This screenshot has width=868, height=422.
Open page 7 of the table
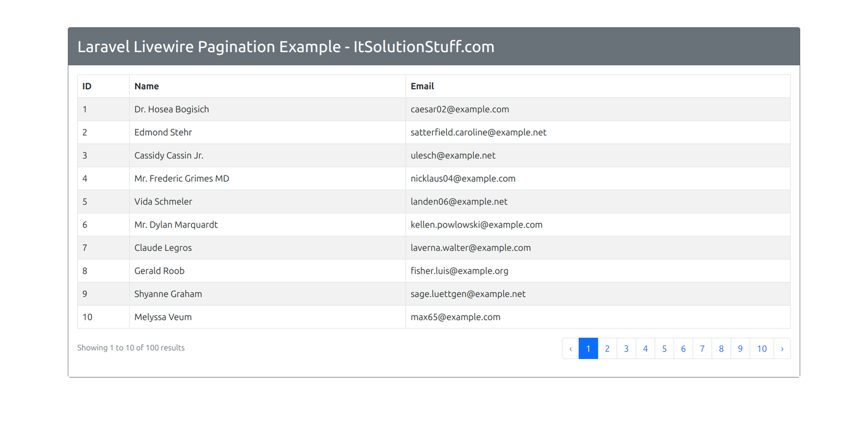pyautogui.click(x=702, y=349)
